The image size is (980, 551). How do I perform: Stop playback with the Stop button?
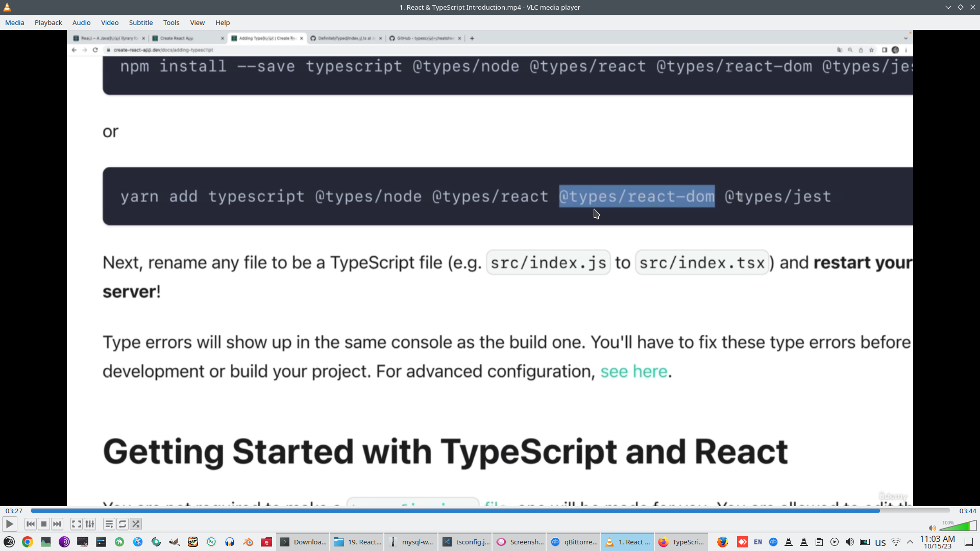(44, 524)
